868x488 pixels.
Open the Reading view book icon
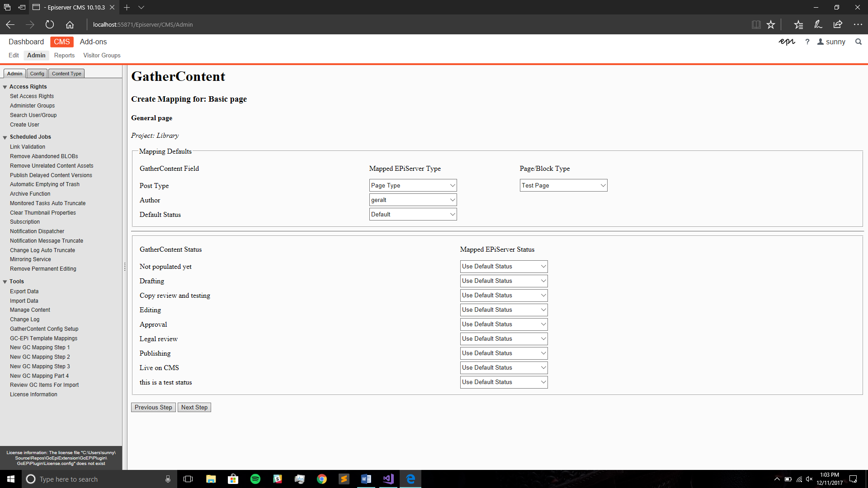756,24
